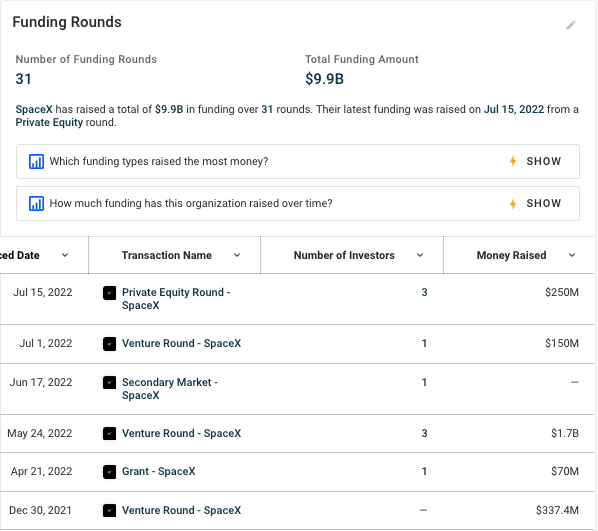
Task: Click the lightning bolt icon on funding types row
Action: (513, 161)
